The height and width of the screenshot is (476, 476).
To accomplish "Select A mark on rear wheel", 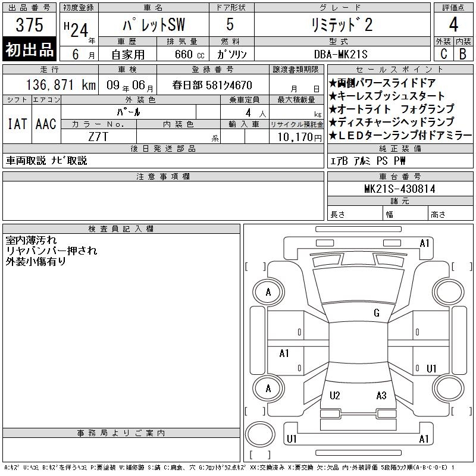I will 268,389.
